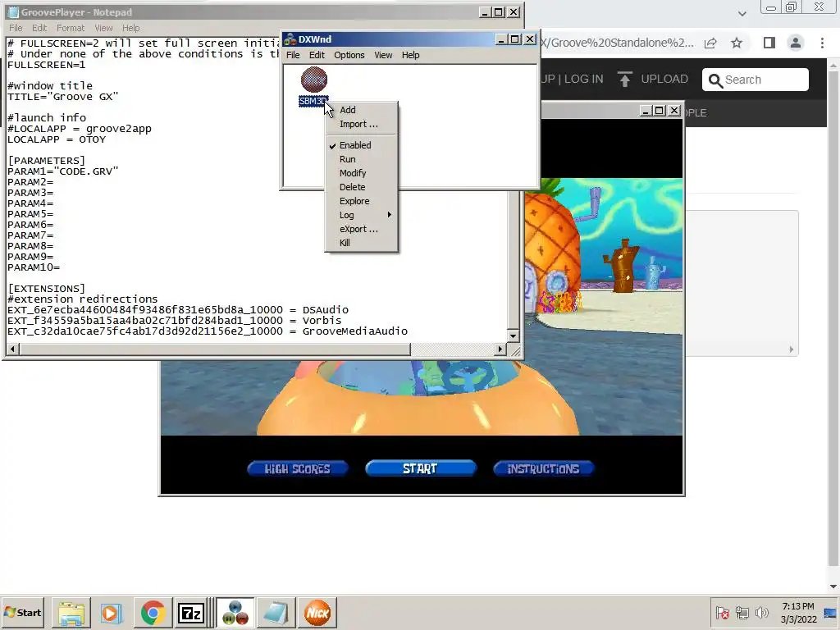The image size is (840, 630).
Task: Click the TITLE="Groove GX" line in Notepad
Action: coord(62,97)
